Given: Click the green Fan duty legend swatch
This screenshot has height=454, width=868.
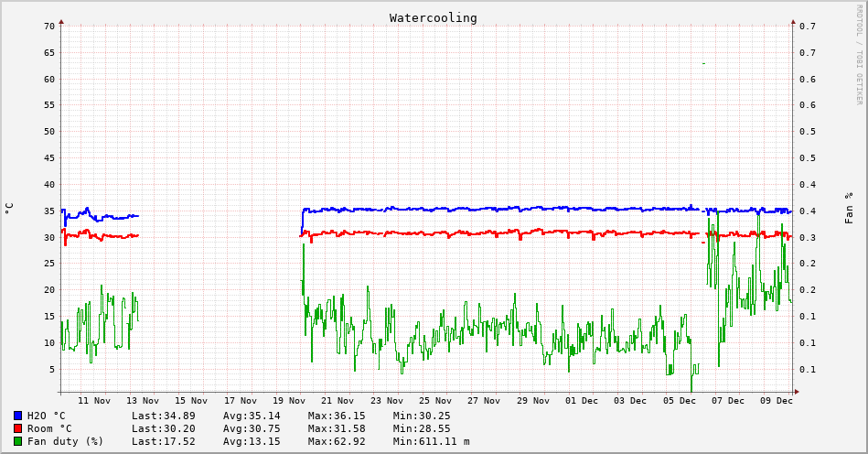Looking at the screenshot, I should pos(17,441).
